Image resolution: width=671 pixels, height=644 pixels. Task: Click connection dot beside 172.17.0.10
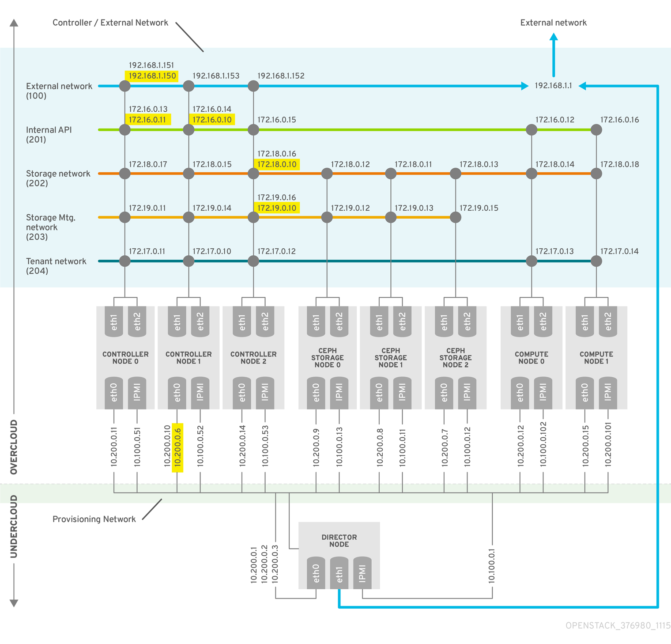188,261
